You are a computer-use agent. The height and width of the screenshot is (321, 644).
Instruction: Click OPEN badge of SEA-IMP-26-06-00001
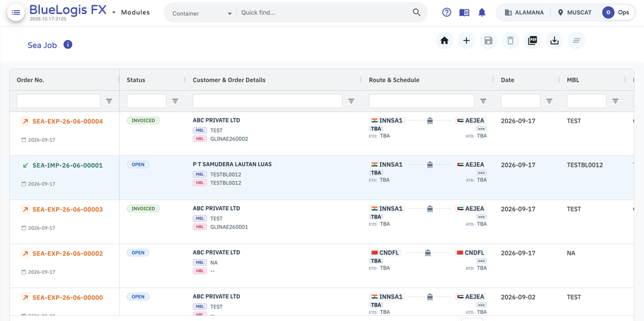(138, 164)
